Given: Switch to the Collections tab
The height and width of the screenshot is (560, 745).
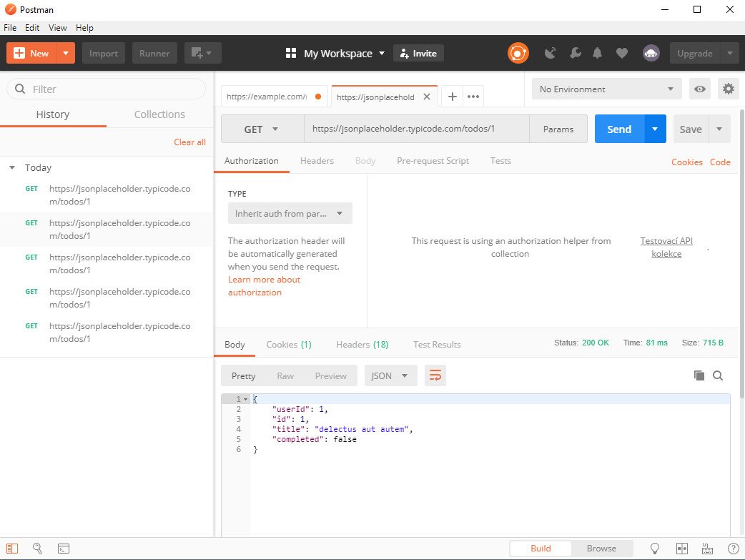Looking at the screenshot, I should (x=159, y=114).
